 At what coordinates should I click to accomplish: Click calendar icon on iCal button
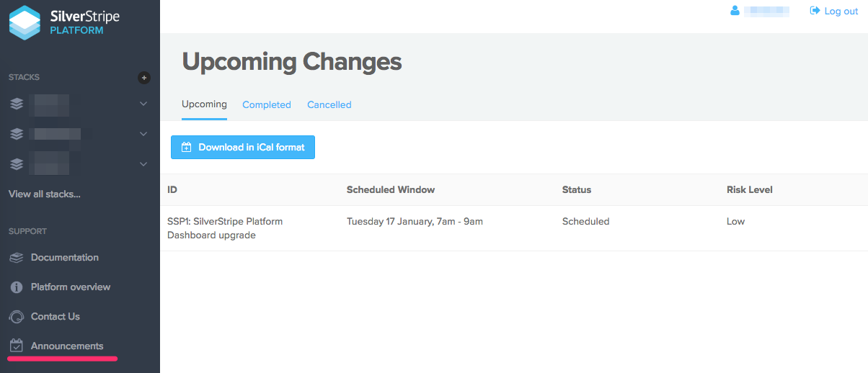[186, 147]
